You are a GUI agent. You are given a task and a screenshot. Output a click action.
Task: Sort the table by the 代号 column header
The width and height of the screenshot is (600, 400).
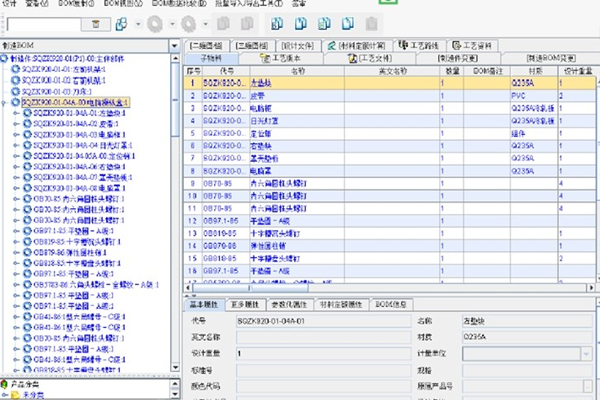pos(226,71)
